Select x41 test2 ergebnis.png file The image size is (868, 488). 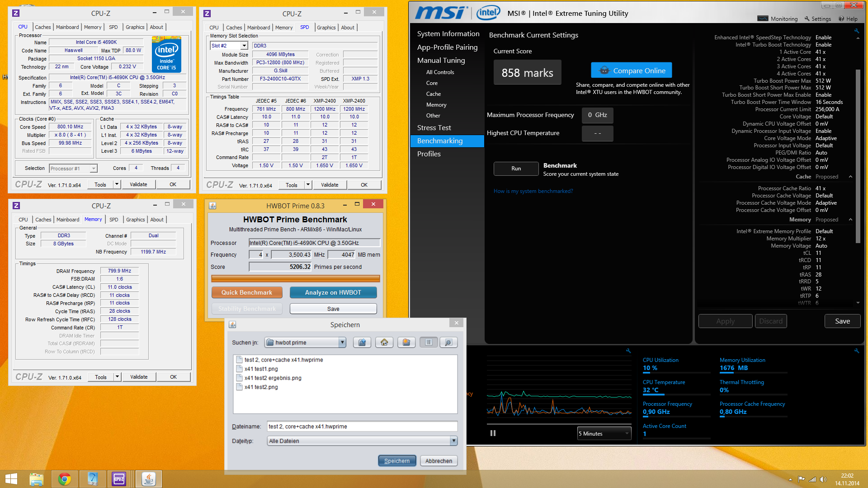click(269, 378)
